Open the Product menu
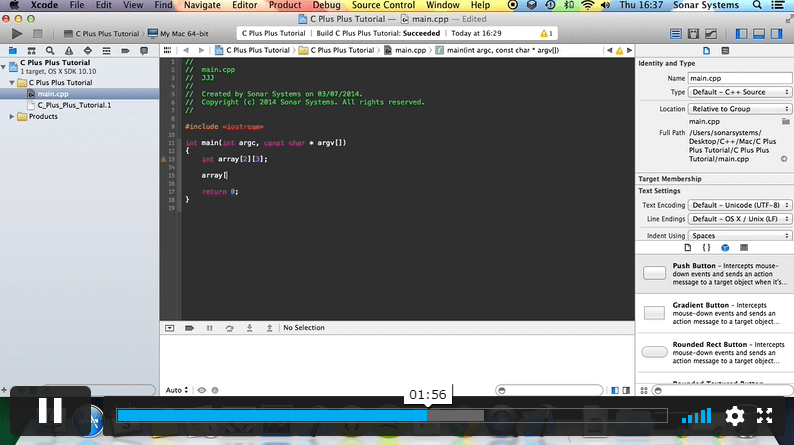 [x=285, y=5]
